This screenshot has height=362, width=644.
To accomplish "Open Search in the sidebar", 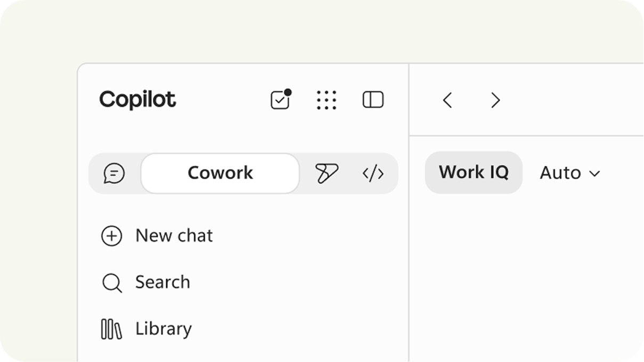I will (145, 282).
